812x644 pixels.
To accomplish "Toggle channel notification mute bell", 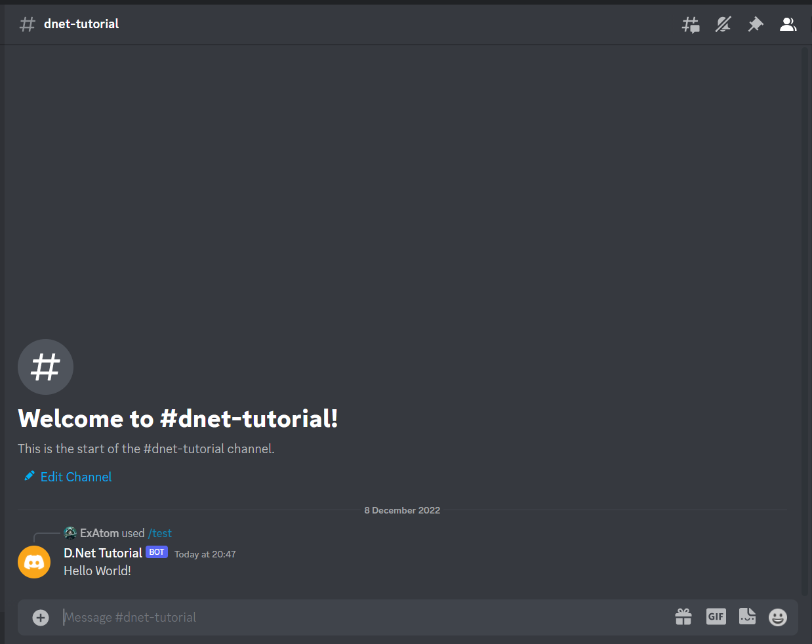I will pyautogui.click(x=723, y=25).
